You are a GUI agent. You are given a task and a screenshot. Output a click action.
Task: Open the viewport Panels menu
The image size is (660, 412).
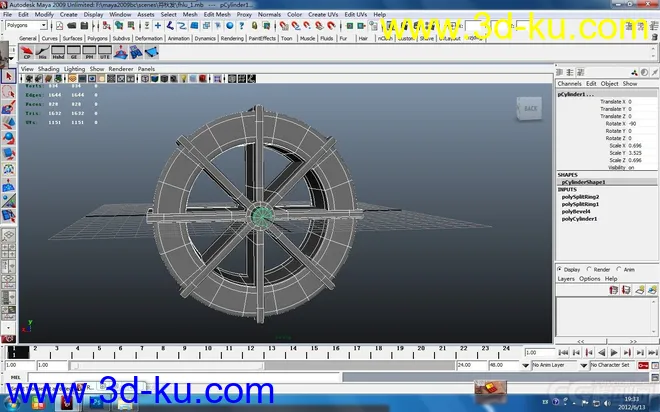(x=146, y=69)
